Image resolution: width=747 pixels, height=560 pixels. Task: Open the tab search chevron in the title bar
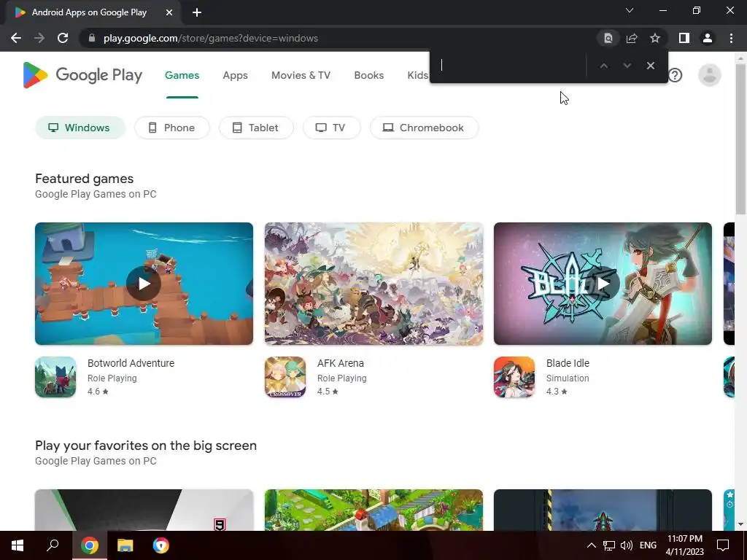pyautogui.click(x=630, y=10)
